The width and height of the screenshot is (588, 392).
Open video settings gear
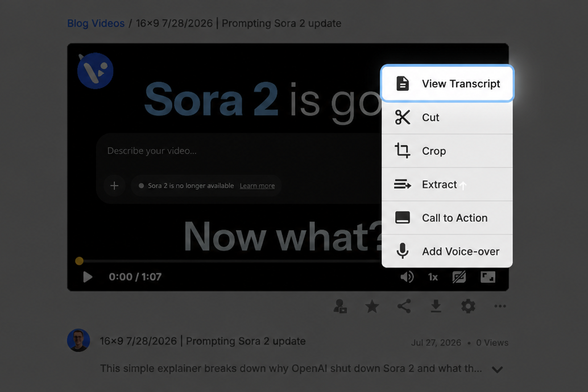(468, 306)
